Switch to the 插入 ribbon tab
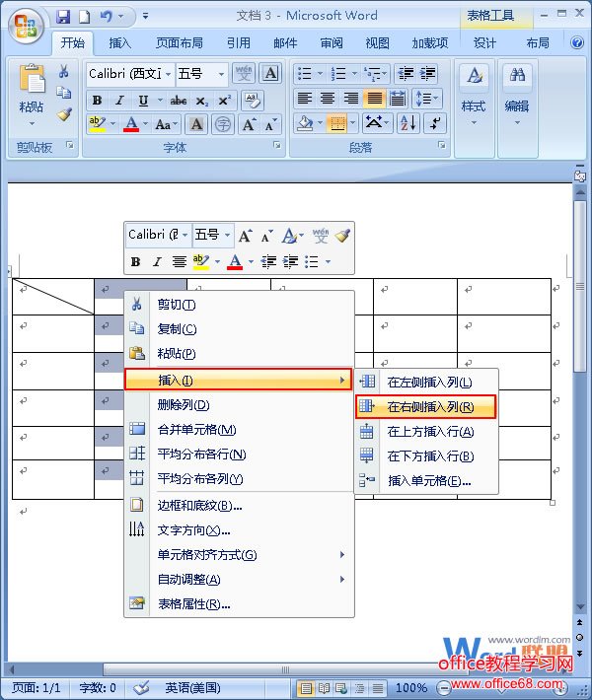Viewport: 592px width, 700px height. click(119, 42)
